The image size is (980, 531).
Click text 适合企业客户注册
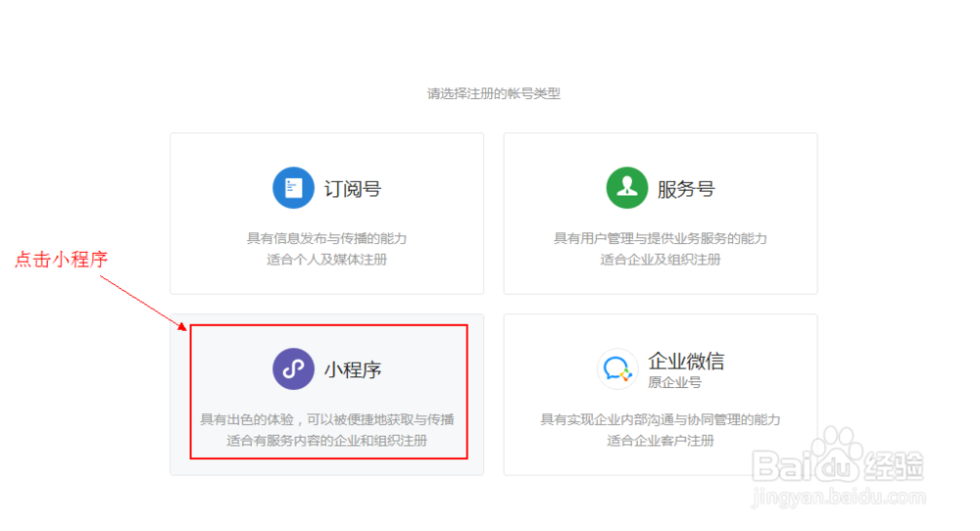[x=661, y=441]
